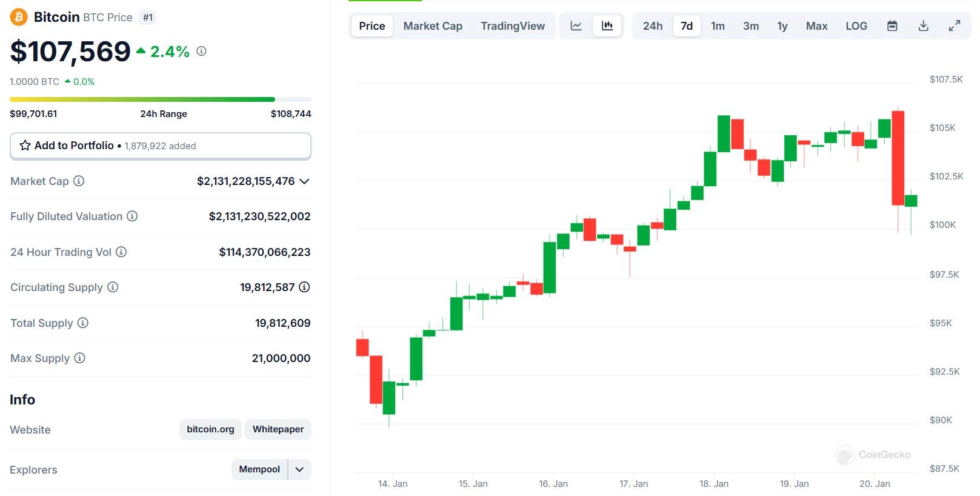The image size is (980, 496).
Task: Switch chart range to 24h
Action: point(653,26)
